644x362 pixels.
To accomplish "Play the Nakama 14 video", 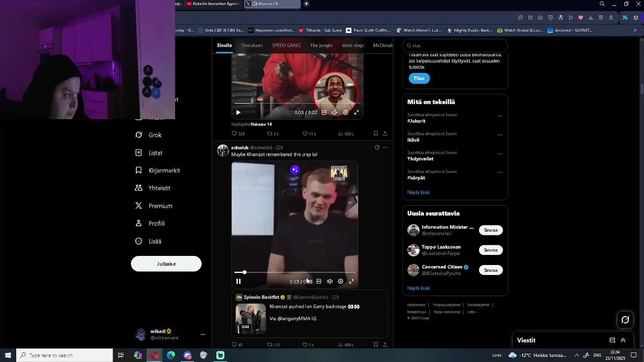I will click(238, 113).
